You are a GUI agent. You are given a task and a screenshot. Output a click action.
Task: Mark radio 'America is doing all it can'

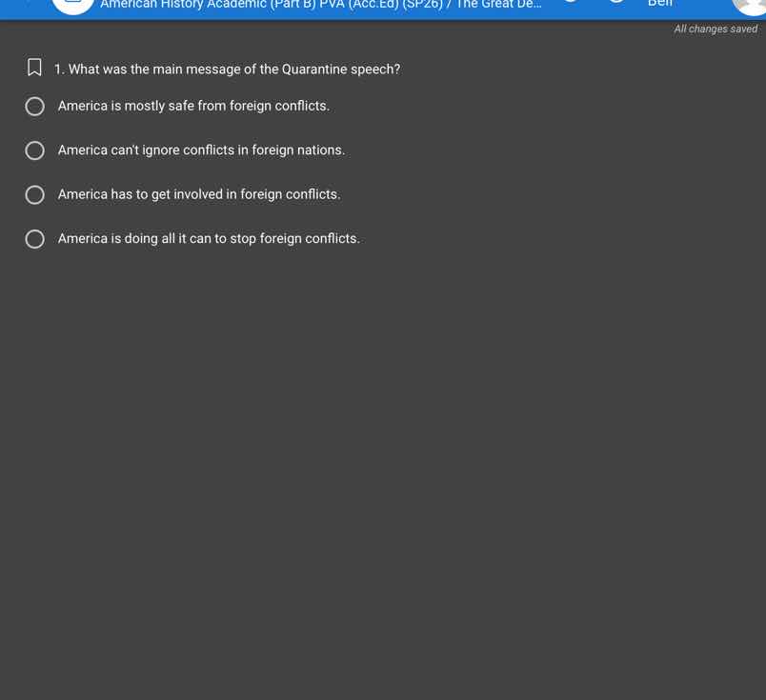pyautogui.click(x=35, y=239)
